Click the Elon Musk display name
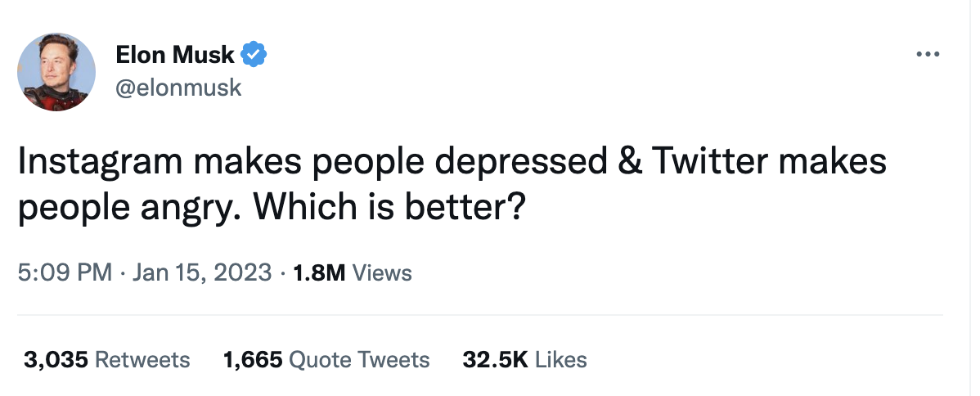Image resolution: width=980 pixels, height=396 pixels. point(175,56)
